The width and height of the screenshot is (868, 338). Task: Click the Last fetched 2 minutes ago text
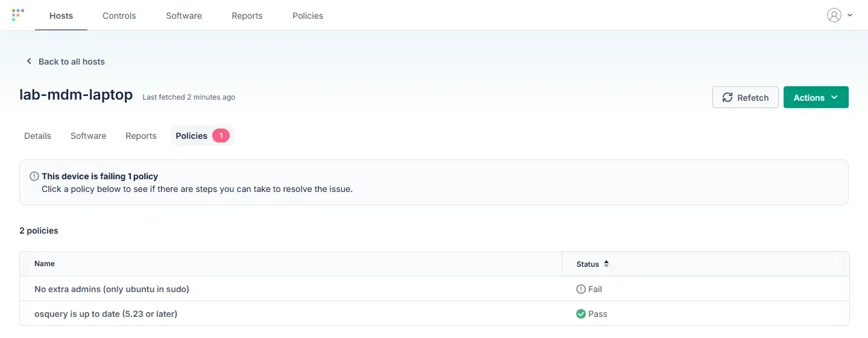[189, 97]
